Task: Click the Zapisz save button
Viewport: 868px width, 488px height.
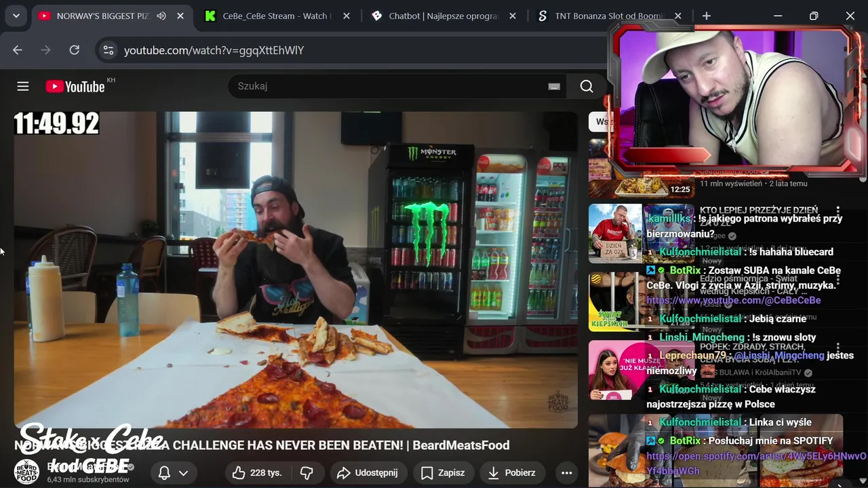Action: coord(443,472)
